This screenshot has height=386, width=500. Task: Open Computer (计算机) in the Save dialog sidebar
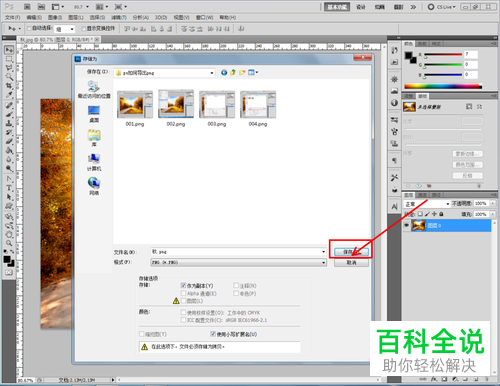(94, 162)
